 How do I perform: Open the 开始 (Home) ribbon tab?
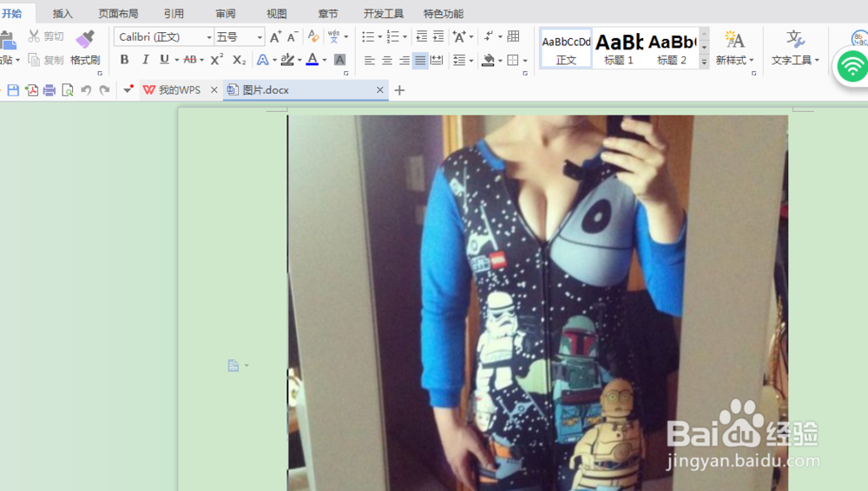(11, 13)
